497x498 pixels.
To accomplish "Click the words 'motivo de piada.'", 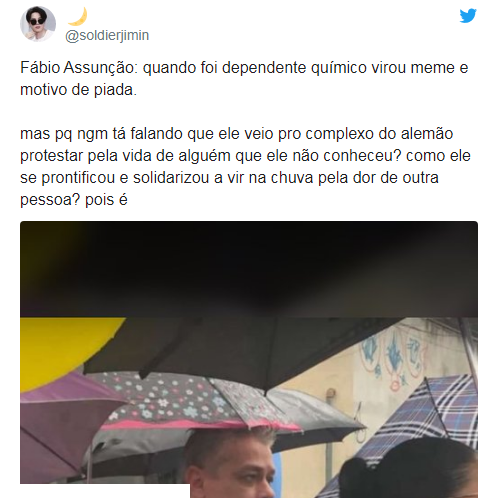I will 78,90.
